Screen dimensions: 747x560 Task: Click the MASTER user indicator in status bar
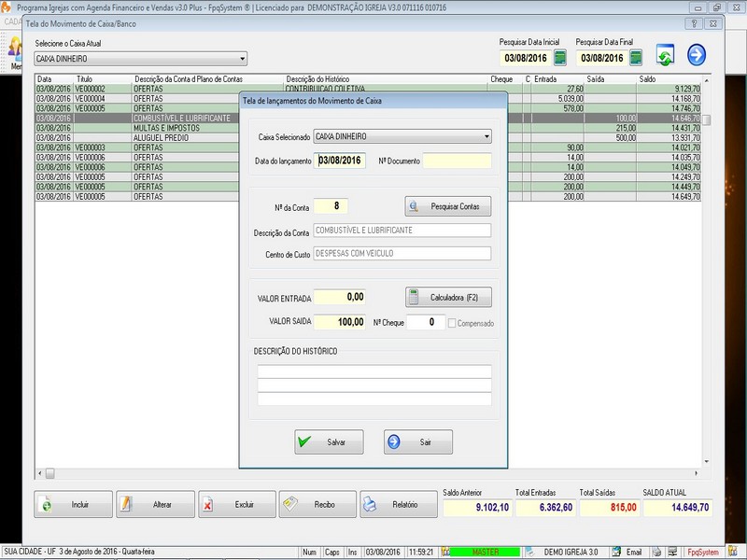[485, 552]
